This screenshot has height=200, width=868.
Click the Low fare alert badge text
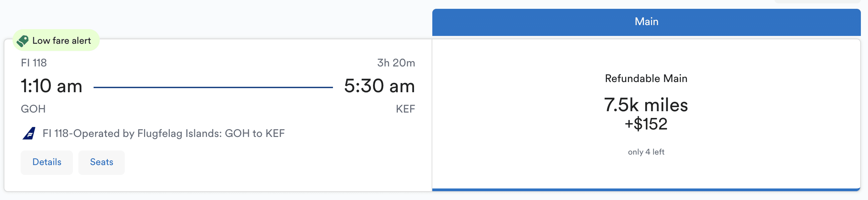(x=62, y=41)
